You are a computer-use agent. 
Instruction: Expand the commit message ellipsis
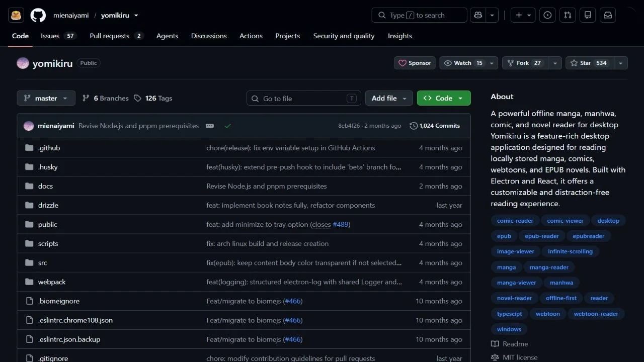[210, 126]
